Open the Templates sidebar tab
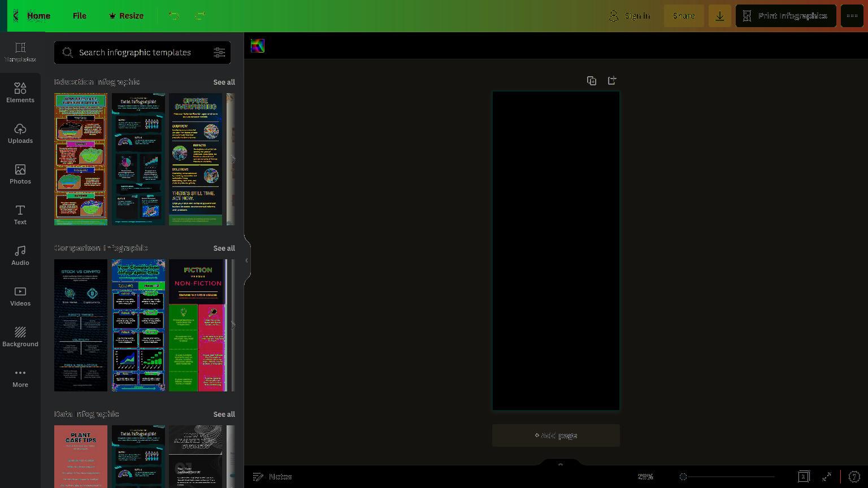868x488 pixels. pyautogui.click(x=20, y=53)
